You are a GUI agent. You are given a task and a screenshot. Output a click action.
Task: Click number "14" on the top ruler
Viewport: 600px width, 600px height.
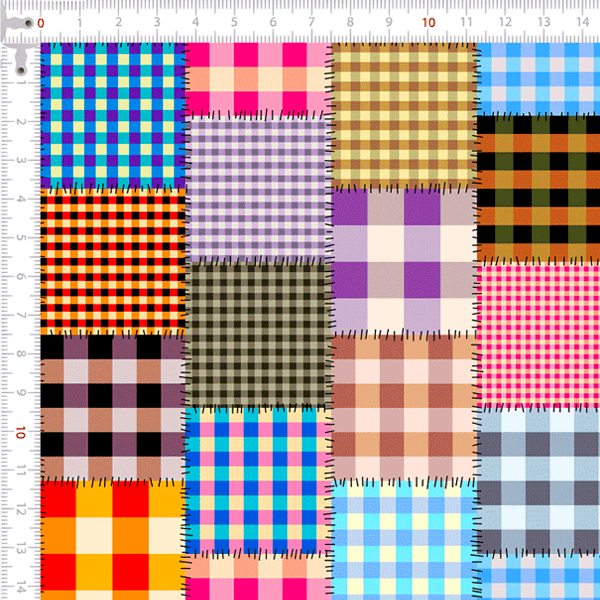(x=582, y=22)
